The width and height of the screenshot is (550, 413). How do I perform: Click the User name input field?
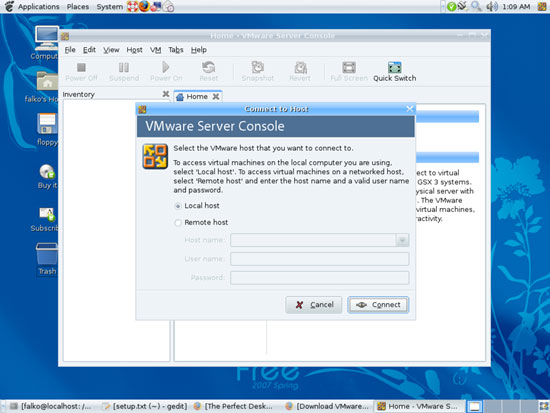(x=320, y=259)
